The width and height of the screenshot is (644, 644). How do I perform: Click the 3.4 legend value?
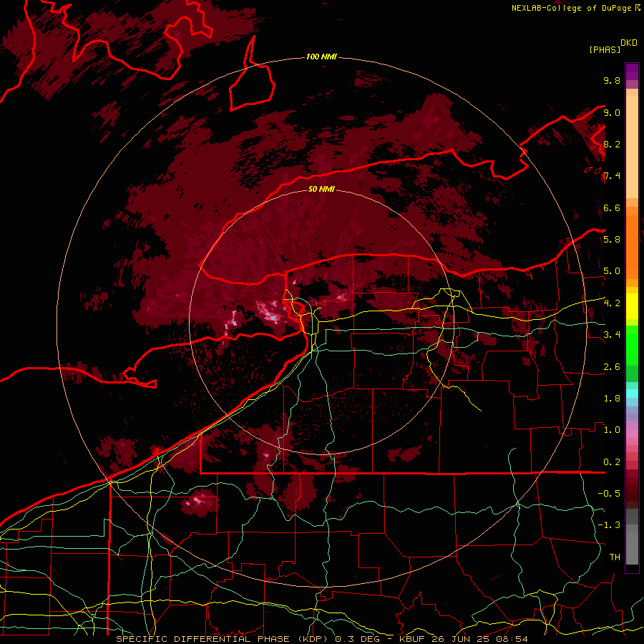pyautogui.click(x=612, y=334)
